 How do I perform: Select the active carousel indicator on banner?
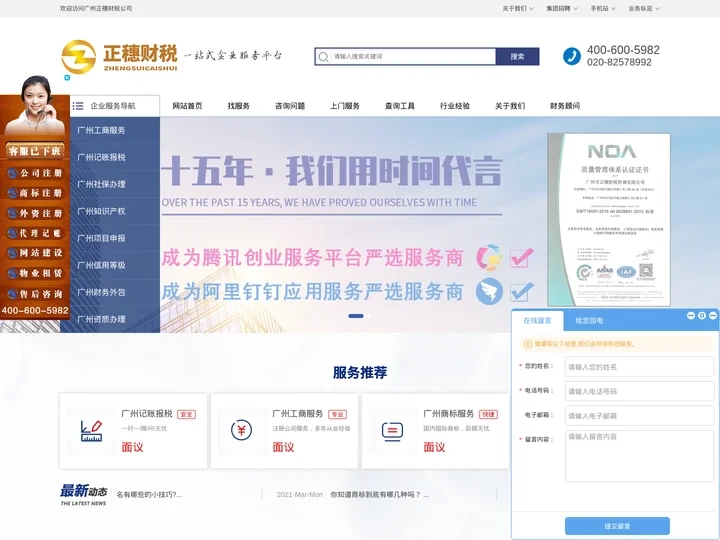pyautogui.click(x=356, y=316)
